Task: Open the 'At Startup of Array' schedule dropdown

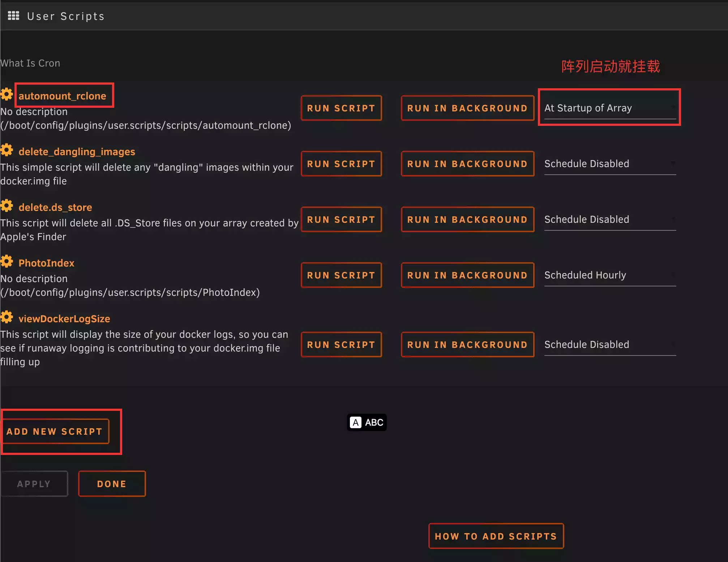Action: [x=610, y=108]
